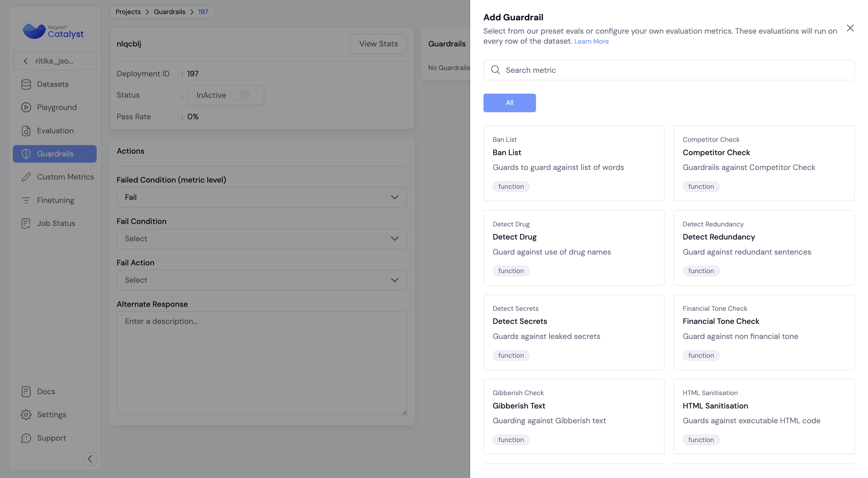Select the All filter tab

point(509,103)
